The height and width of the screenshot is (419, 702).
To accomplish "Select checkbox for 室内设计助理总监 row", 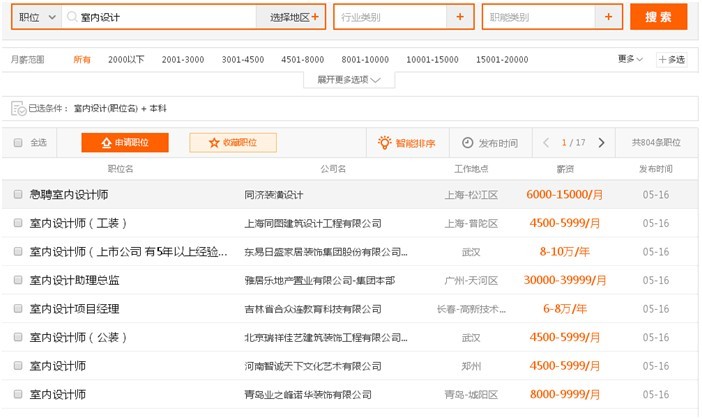I will click(18, 281).
